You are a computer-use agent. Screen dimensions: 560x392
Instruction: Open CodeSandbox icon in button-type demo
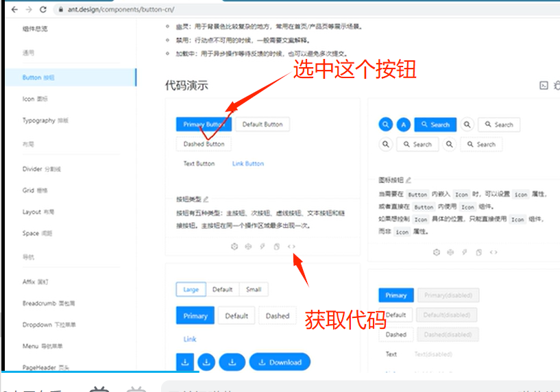click(234, 246)
